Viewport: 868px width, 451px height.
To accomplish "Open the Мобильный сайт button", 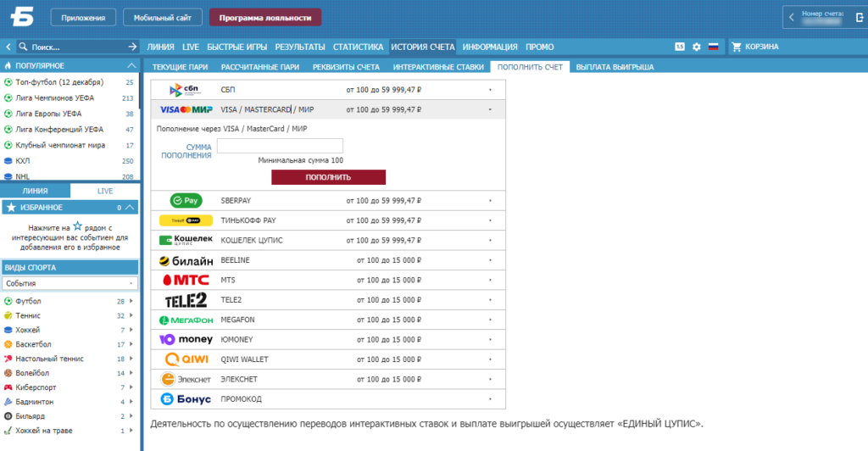I will point(162,18).
